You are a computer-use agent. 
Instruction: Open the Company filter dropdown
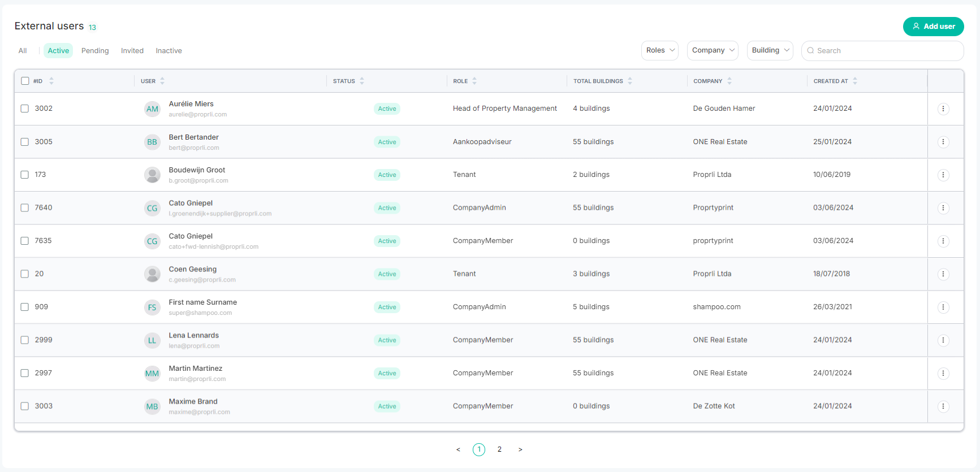713,50
